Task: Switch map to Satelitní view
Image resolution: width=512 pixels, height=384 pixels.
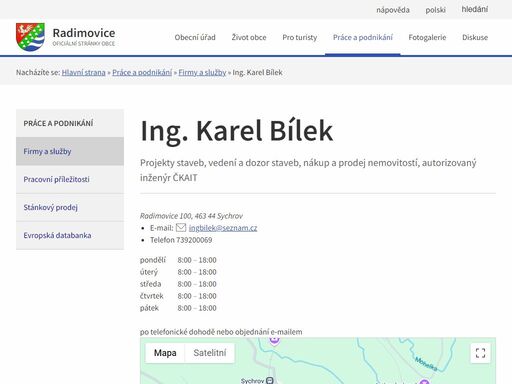Action: click(210, 353)
